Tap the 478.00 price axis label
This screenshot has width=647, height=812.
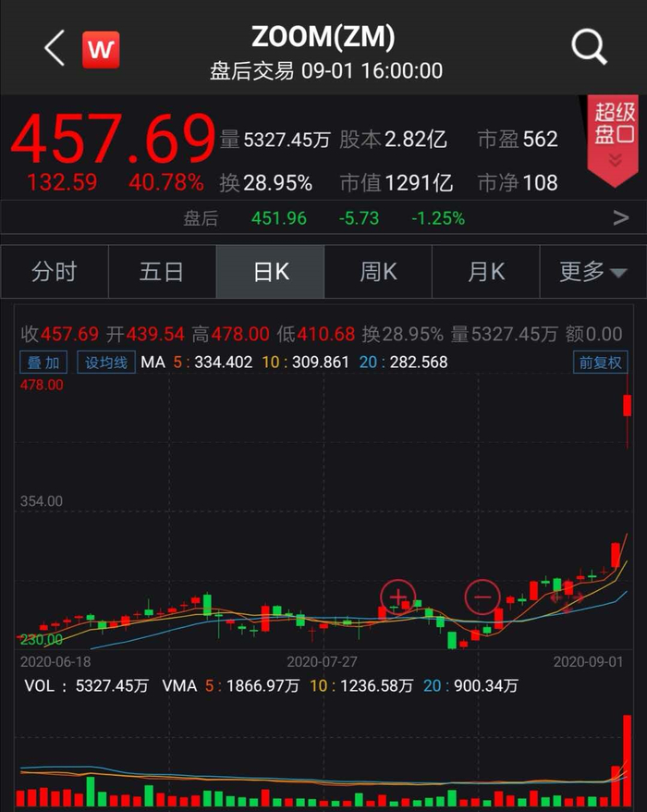point(42,386)
